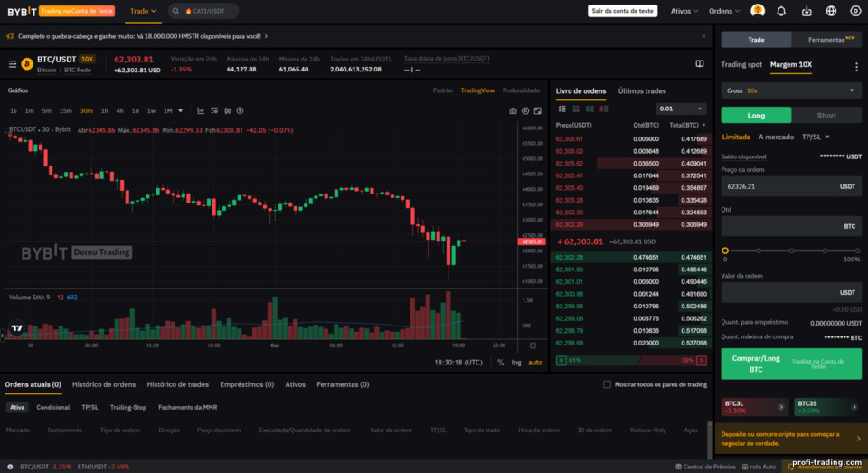Click the Preço da ordem price field
Image resolution: width=868 pixels, height=473 pixels.
[790, 186]
